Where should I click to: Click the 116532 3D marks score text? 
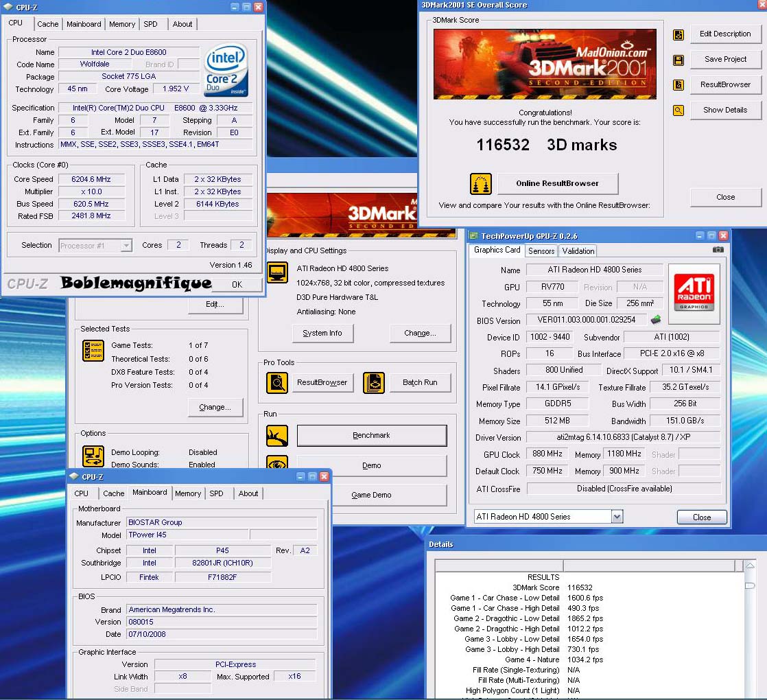pyautogui.click(x=546, y=145)
